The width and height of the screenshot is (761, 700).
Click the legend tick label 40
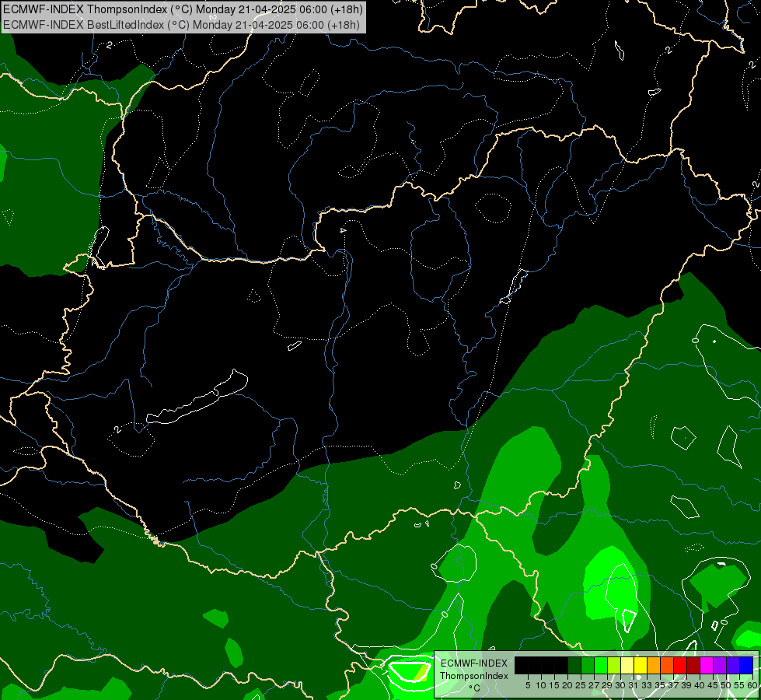pos(700,685)
